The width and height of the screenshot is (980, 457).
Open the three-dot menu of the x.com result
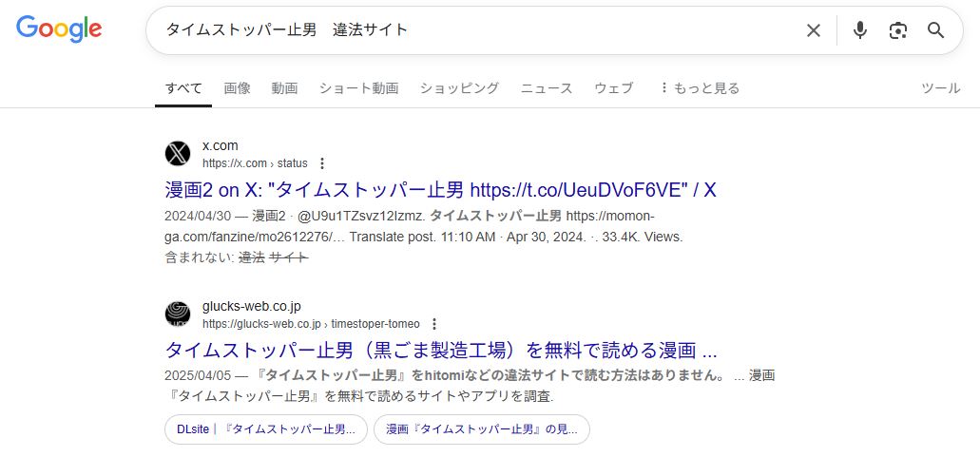[322, 163]
